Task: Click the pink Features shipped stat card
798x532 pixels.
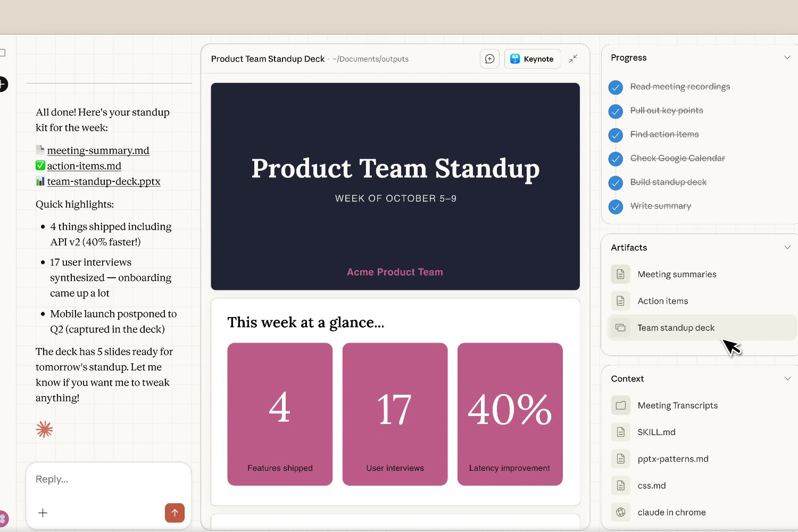Action: 280,414
